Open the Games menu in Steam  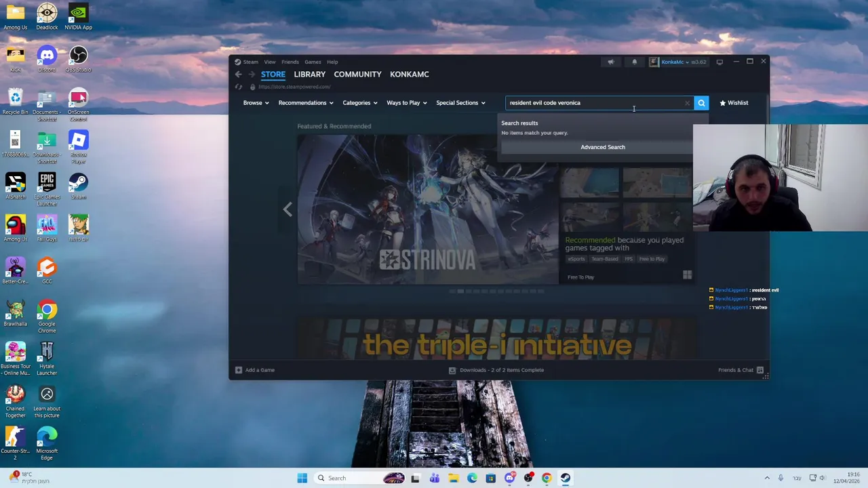click(x=313, y=62)
